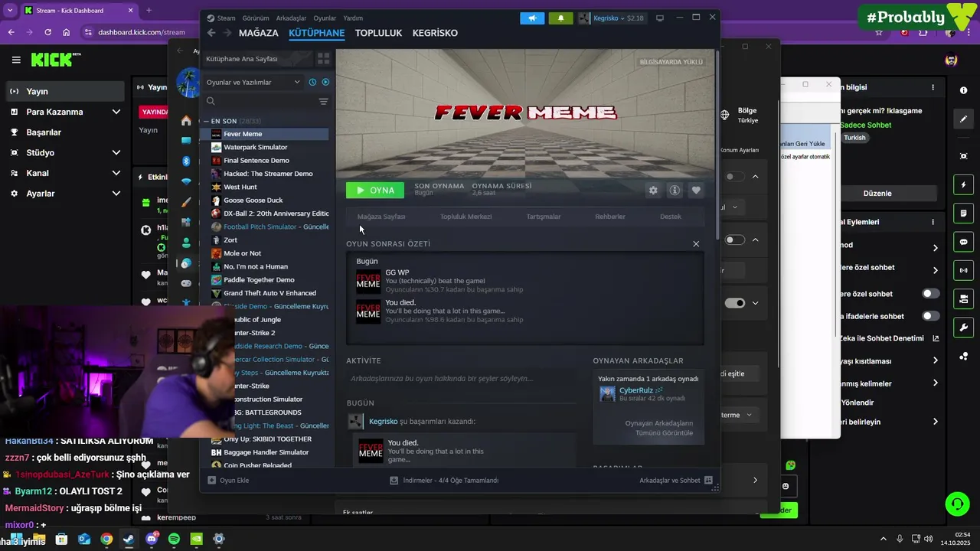Expand Para Kazanma in Kick sidebar
Image resolution: width=980 pixels, height=551 pixels.
point(116,112)
